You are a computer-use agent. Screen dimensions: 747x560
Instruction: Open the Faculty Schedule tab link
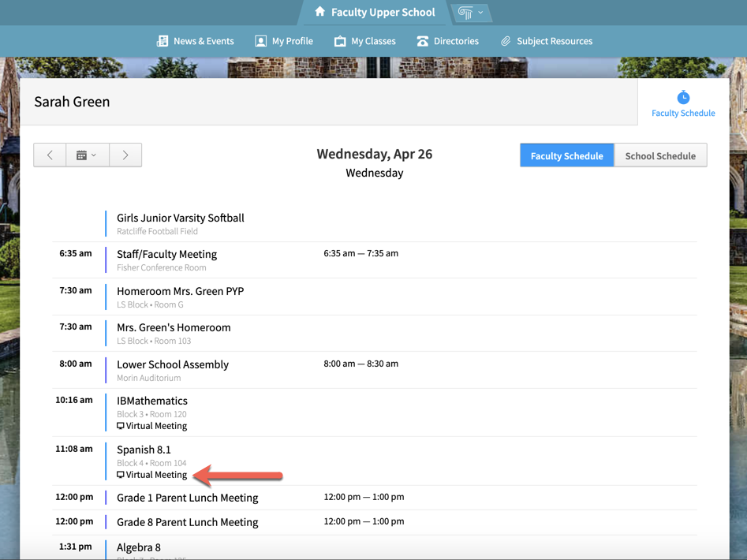683,113
